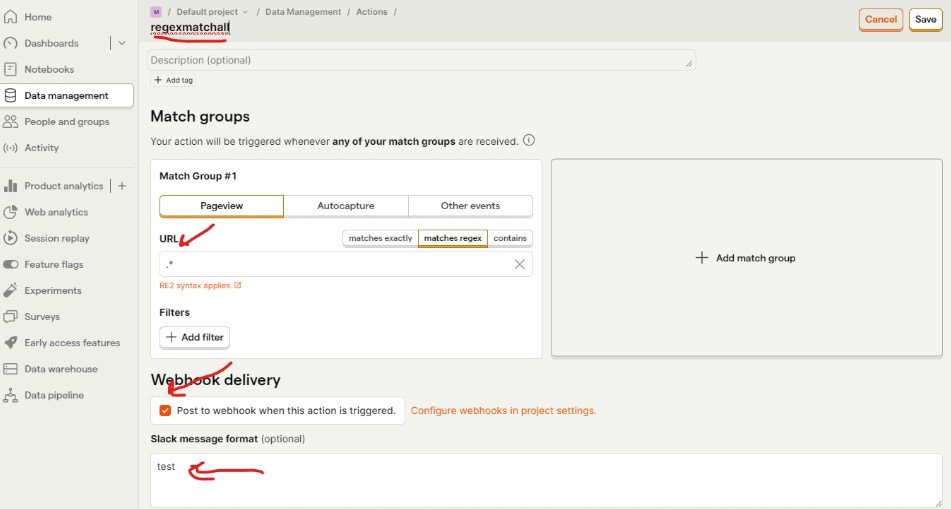Screen dimensions: 951x509
Task: Expand the Dashboards chevron dropdown
Action: click(122, 43)
